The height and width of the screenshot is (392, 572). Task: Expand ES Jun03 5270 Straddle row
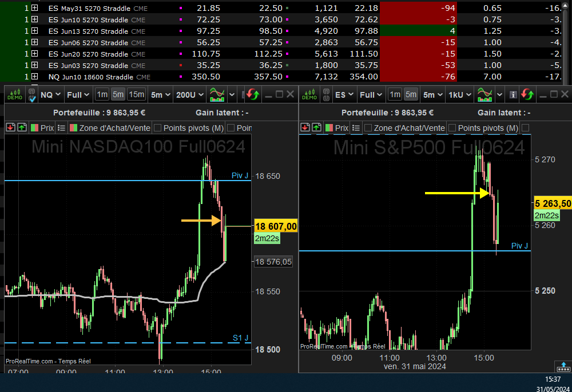click(35, 65)
